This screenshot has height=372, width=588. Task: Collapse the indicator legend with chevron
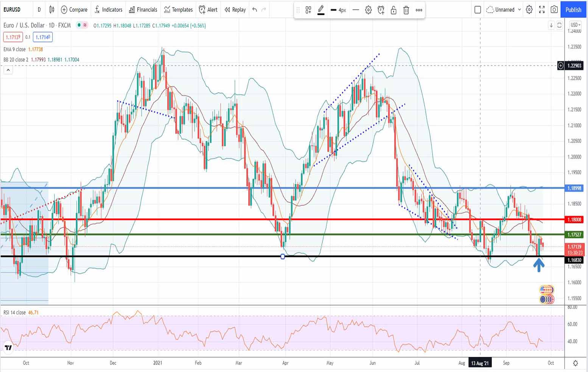click(8, 70)
